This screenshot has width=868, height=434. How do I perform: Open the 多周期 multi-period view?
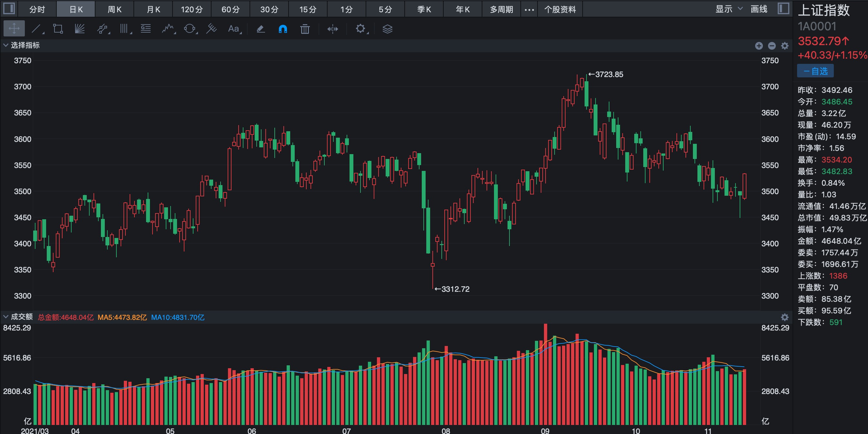click(501, 9)
